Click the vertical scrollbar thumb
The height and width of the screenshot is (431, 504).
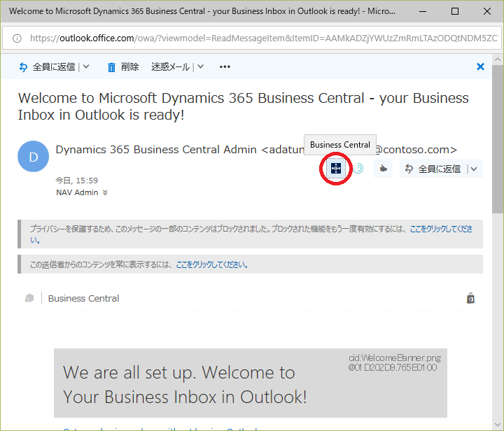(498, 139)
